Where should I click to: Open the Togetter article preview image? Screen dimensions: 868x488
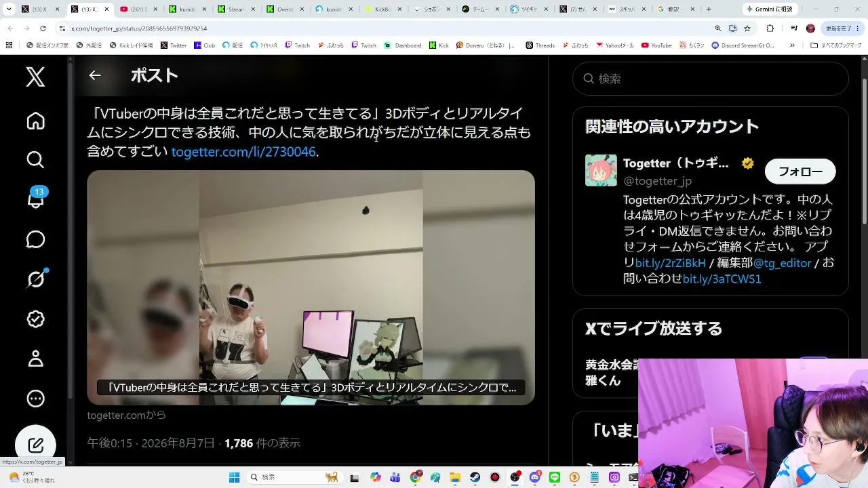pyautogui.click(x=311, y=287)
